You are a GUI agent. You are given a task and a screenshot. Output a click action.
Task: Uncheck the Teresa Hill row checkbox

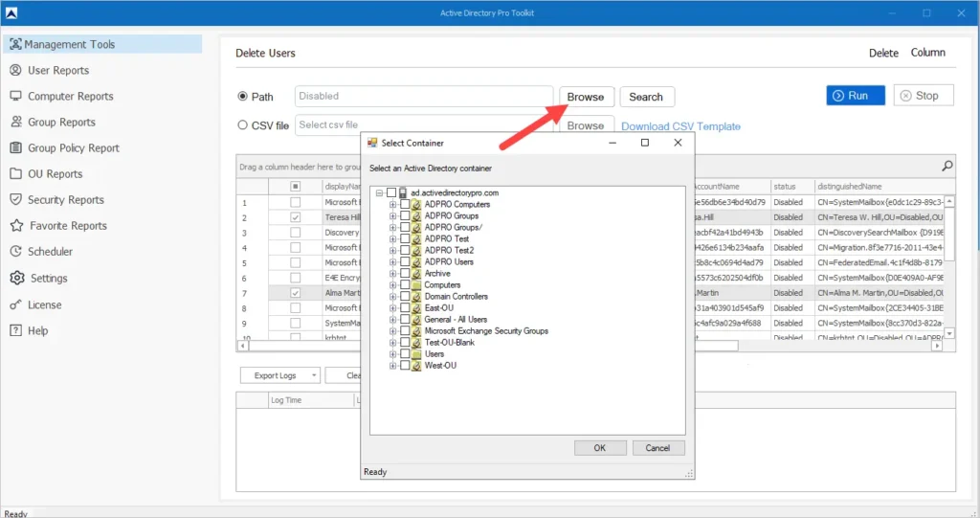[295, 217]
